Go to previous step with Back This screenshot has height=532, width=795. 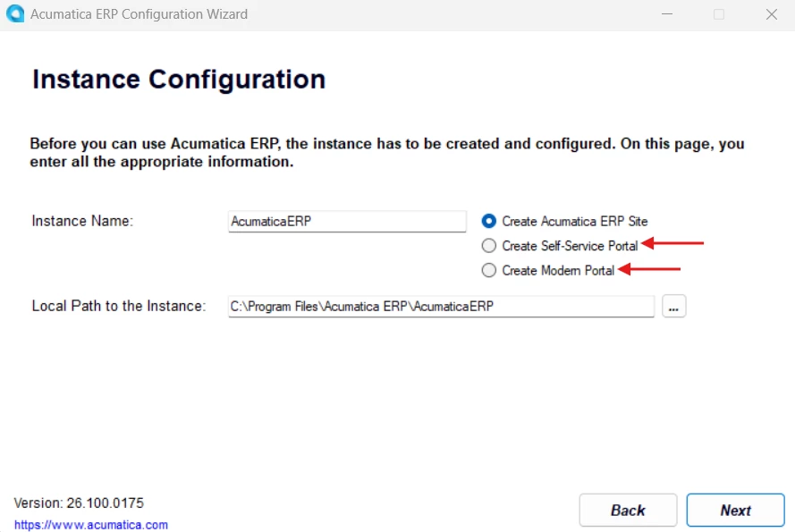click(x=628, y=511)
